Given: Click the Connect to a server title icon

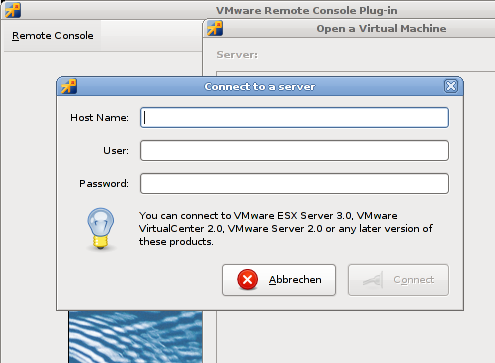Looking at the screenshot, I should (69, 86).
